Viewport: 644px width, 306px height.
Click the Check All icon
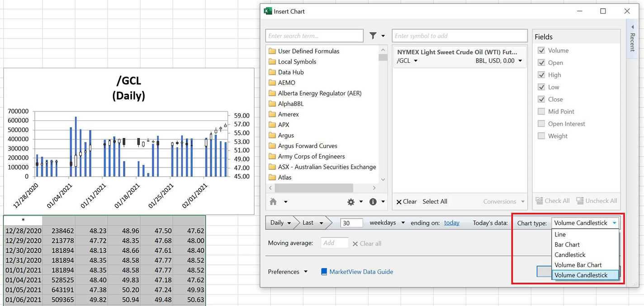(540, 201)
